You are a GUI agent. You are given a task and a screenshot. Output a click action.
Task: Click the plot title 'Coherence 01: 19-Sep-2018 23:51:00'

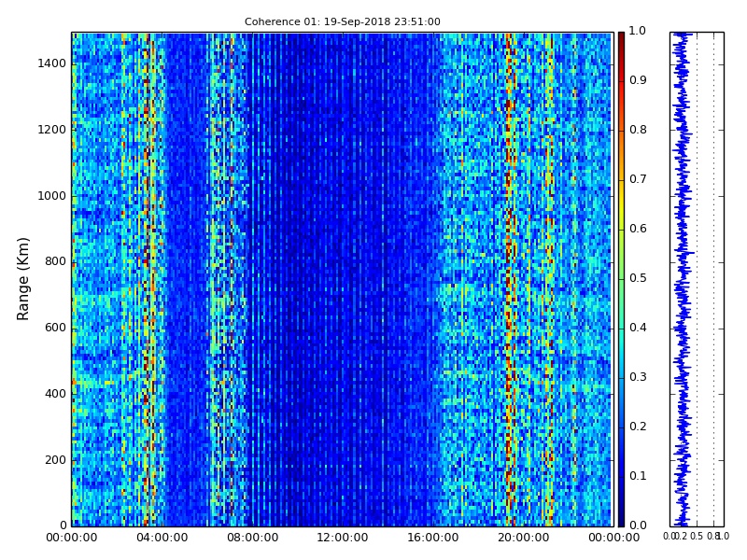342,21
